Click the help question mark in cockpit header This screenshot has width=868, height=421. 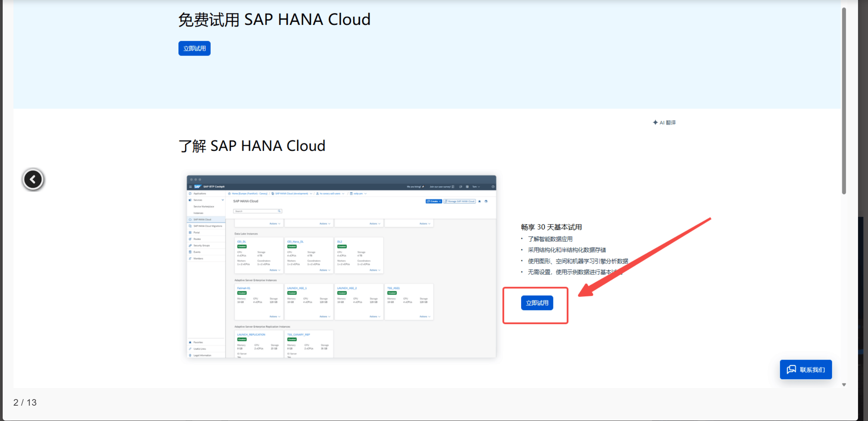(493, 187)
